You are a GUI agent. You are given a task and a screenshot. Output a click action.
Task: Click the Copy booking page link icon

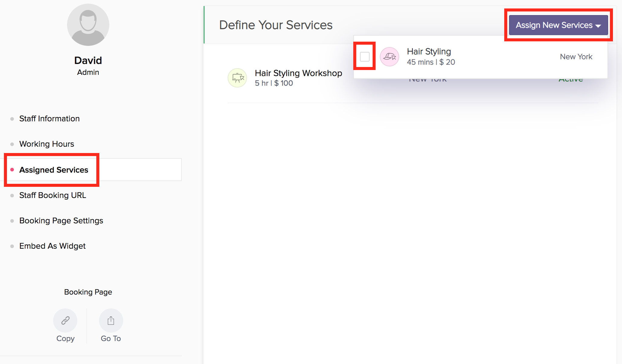tap(65, 320)
